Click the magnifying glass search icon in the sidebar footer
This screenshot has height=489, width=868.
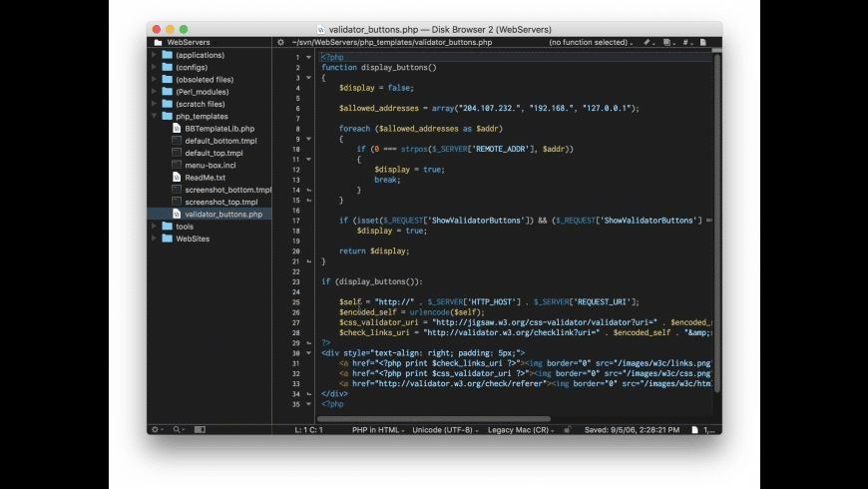(179, 429)
